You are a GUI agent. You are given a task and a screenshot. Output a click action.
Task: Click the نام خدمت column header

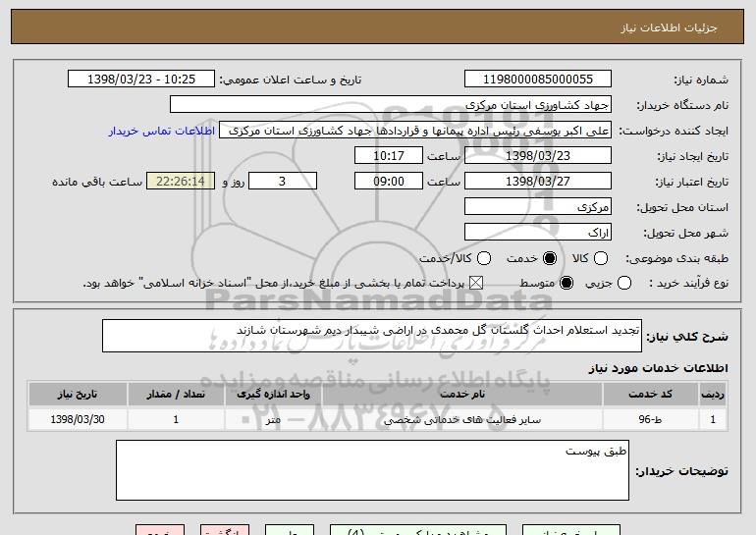point(462,395)
